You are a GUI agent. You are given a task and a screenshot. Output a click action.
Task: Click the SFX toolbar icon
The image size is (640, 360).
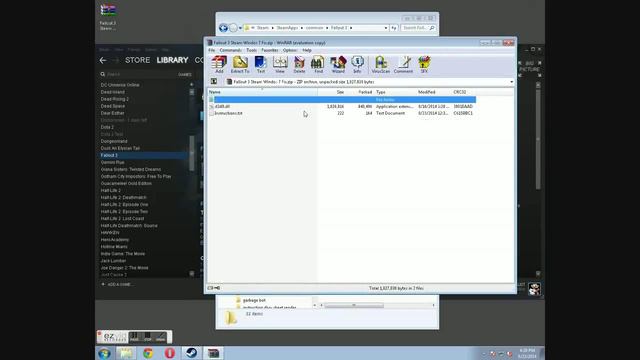tap(424, 64)
